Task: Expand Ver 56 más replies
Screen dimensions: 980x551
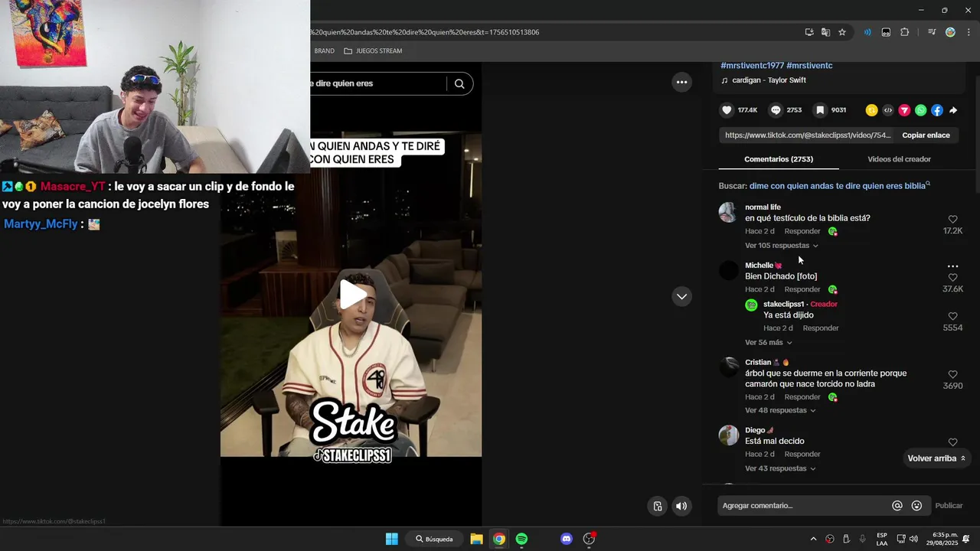Action: coord(769,343)
